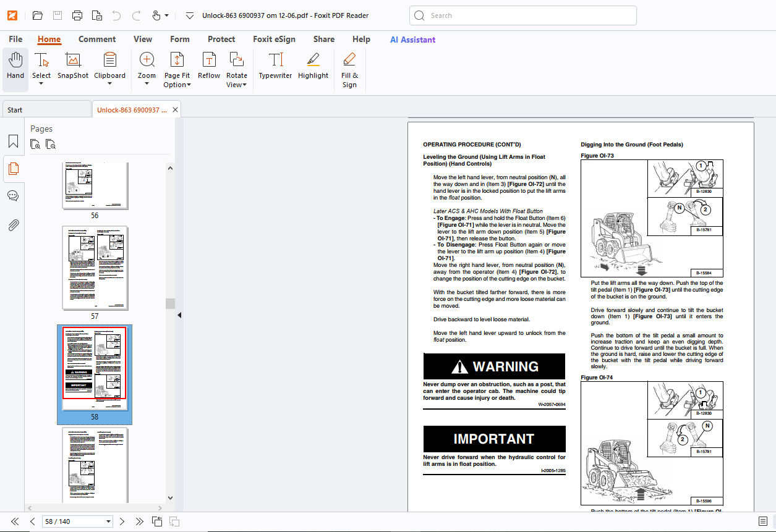Open the Share ribbon tab
Screen dimensions: 776x532
tap(323, 39)
